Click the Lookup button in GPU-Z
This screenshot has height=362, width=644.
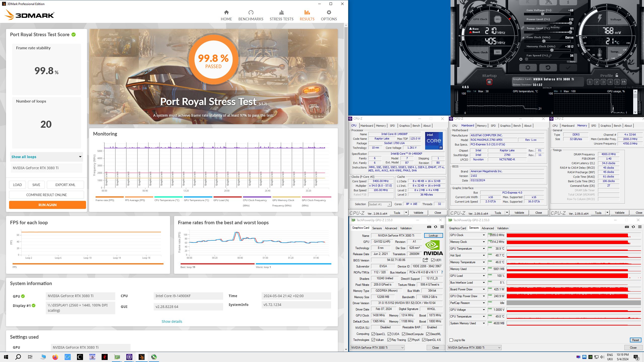point(433,235)
